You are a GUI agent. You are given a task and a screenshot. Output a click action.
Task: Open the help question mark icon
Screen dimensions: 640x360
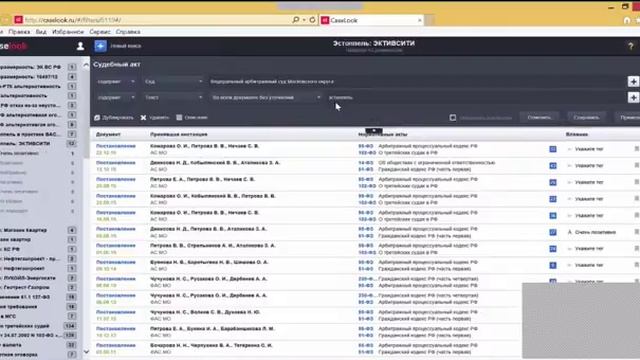(630, 46)
